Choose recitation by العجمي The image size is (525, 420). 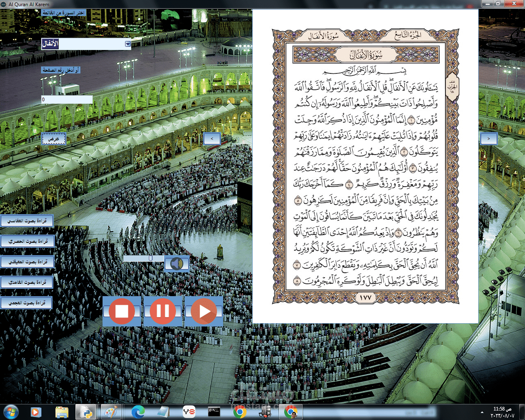click(x=26, y=303)
